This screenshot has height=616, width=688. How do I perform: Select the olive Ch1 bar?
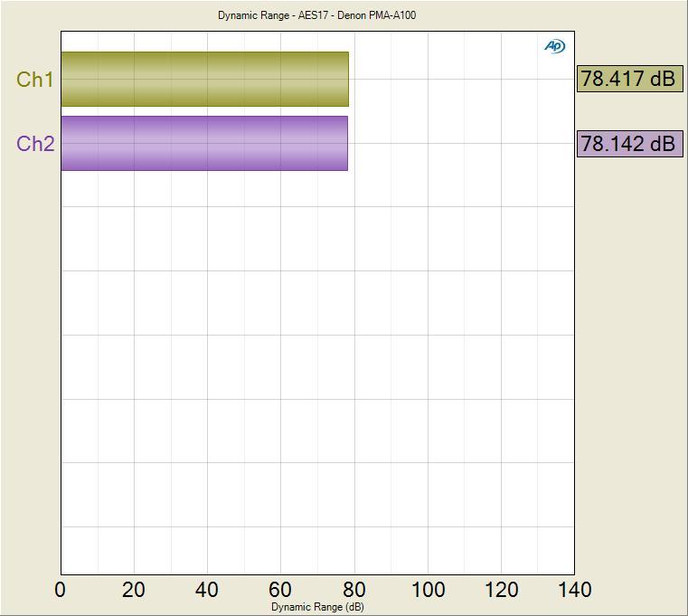[x=204, y=80]
